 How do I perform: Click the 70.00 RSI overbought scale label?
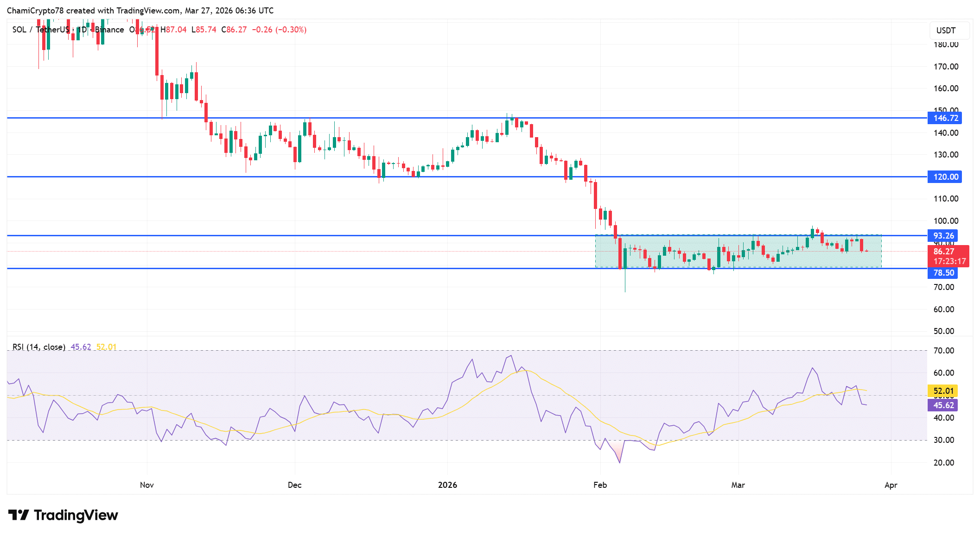click(944, 351)
